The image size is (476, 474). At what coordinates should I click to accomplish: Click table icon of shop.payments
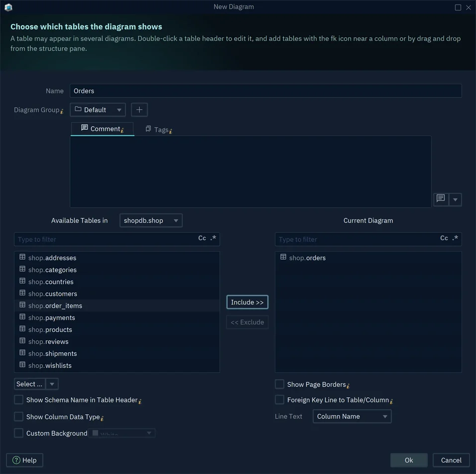(x=22, y=317)
